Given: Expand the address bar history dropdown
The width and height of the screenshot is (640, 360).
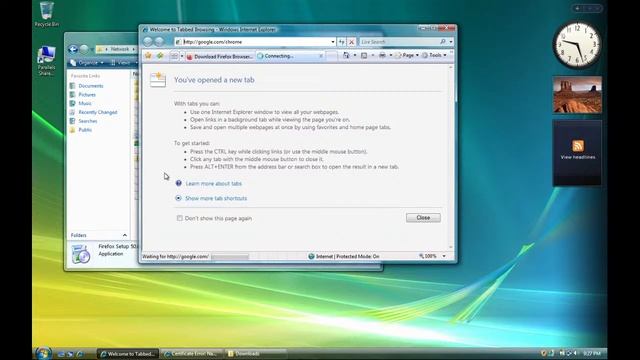Looking at the screenshot, I should tap(333, 42).
